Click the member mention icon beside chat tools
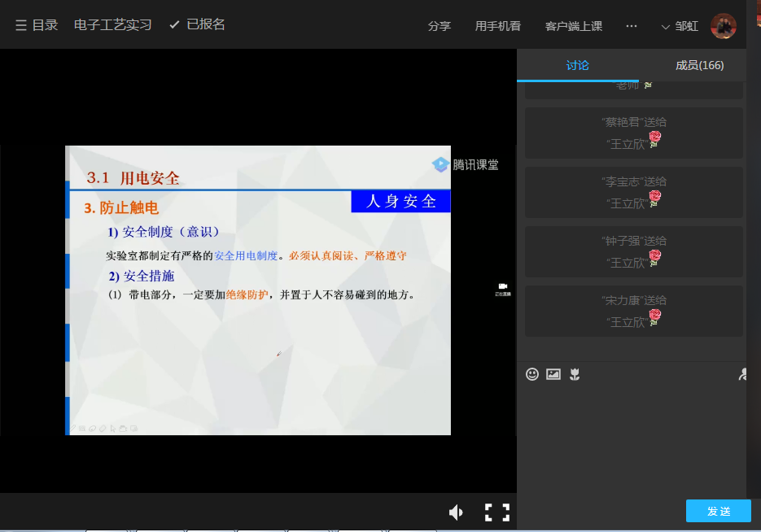The width and height of the screenshot is (761, 532). click(x=742, y=374)
